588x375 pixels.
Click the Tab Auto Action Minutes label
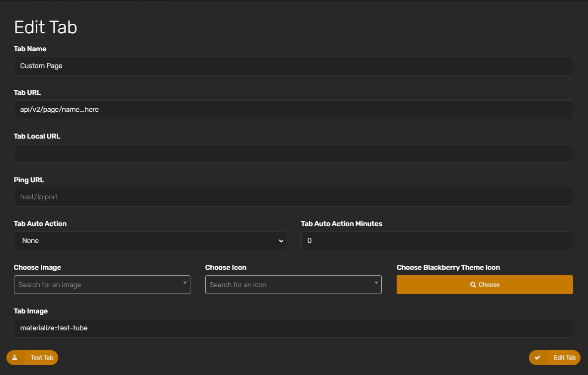[x=341, y=224]
